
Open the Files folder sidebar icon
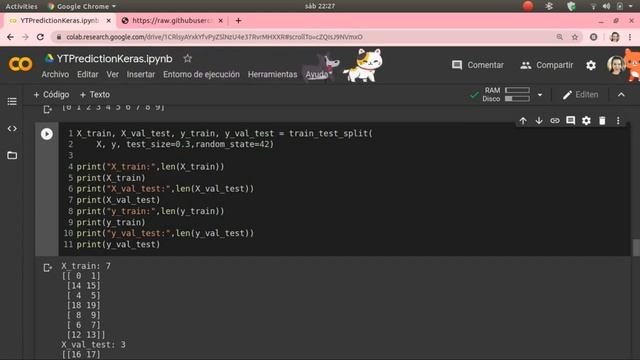tap(12, 155)
